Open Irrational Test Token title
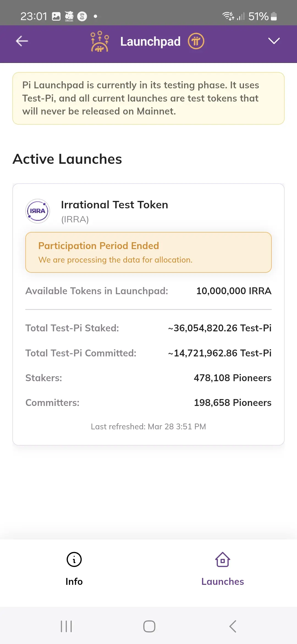The width and height of the screenshot is (297, 644). point(114,205)
